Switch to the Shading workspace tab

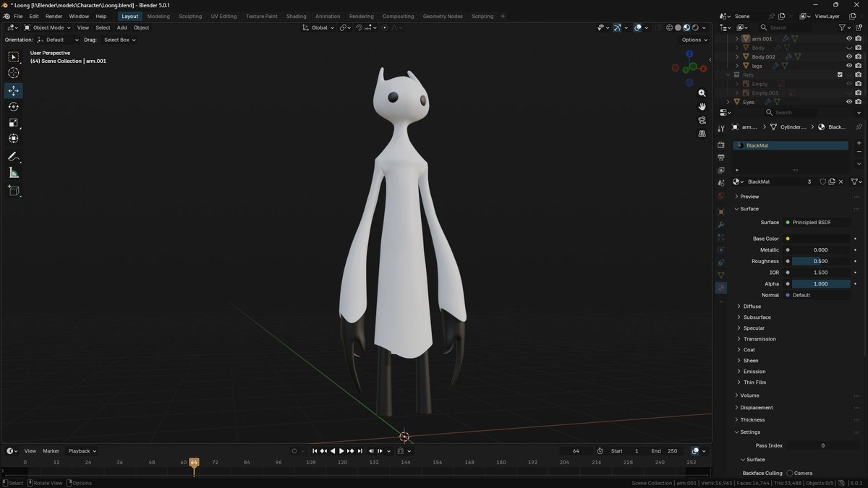click(296, 16)
